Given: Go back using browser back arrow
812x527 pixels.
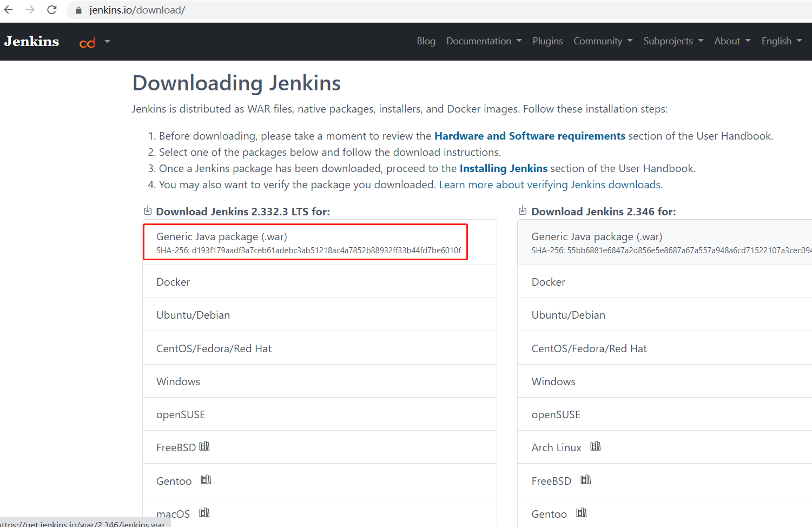Looking at the screenshot, I should (x=9, y=10).
